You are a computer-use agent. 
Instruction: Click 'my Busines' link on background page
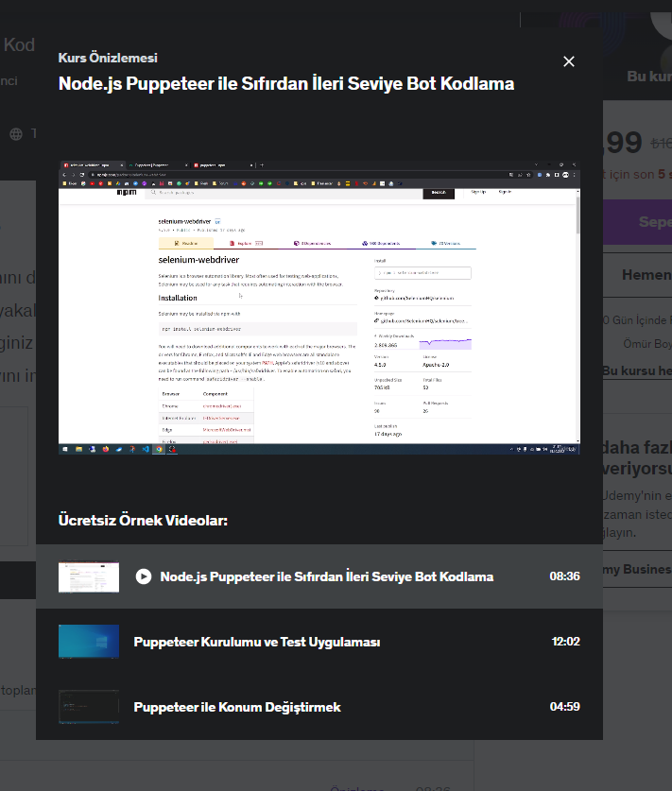click(x=637, y=569)
